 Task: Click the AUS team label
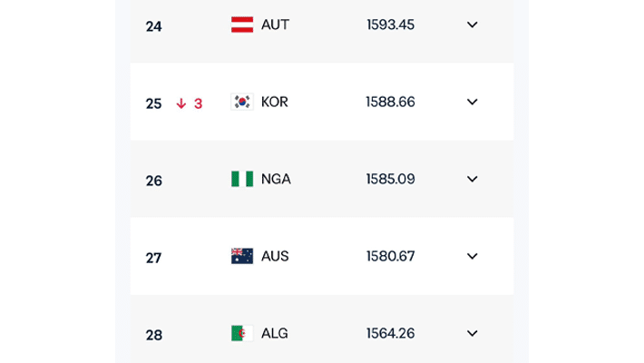(x=275, y=256)
